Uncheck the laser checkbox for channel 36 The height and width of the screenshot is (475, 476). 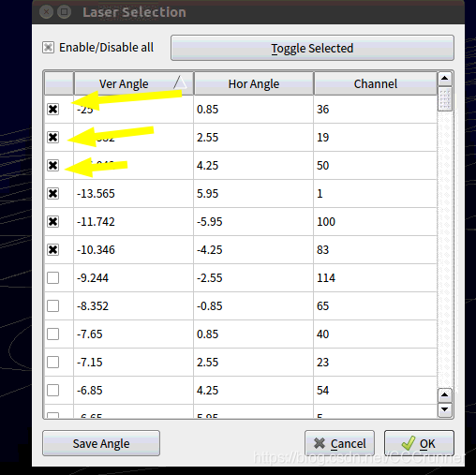(x=53, y=110)
